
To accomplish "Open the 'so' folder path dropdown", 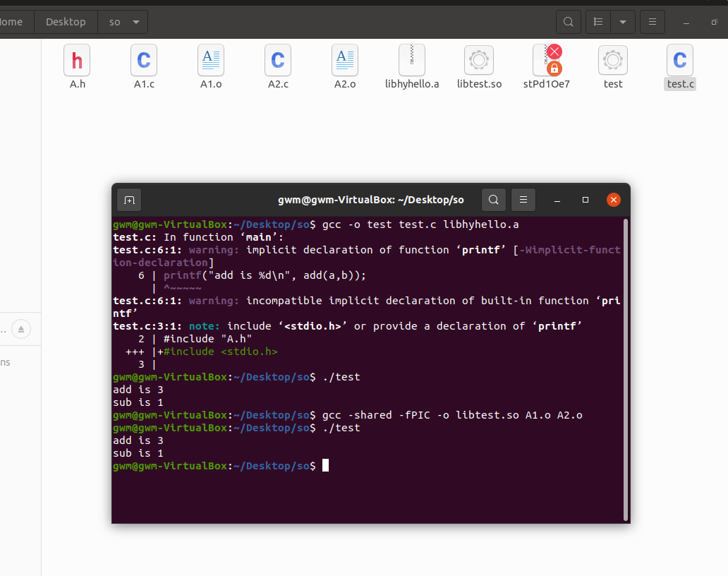I will point(136,22).
